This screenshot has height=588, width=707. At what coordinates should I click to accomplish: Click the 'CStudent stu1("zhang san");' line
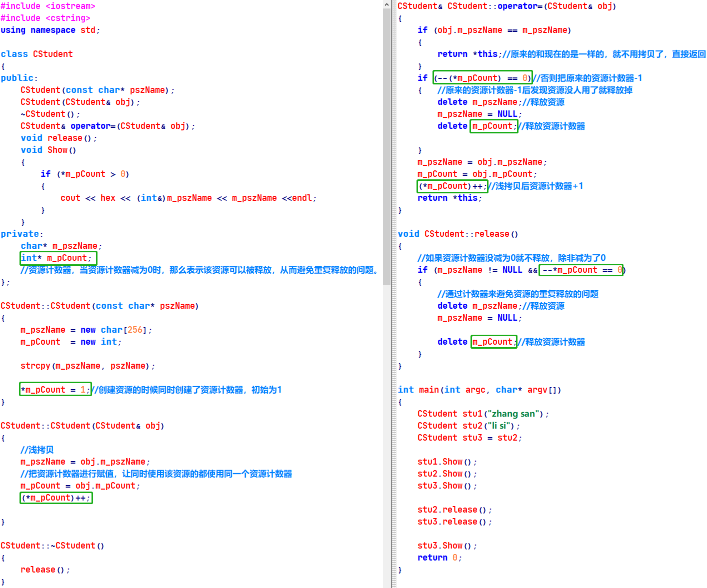tap(483, 414)
